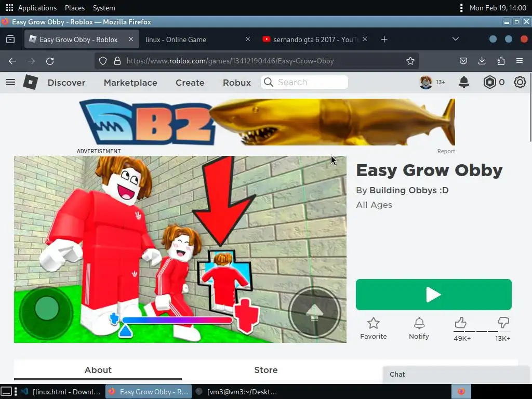Expand the list all tabs dropdown
Viewport: 532px width, 399px height.
(456, 39)
